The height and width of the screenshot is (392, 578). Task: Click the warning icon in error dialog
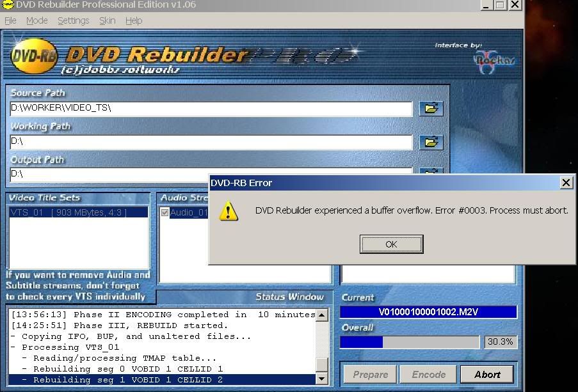pyautogui.click(x=228, y=211)
